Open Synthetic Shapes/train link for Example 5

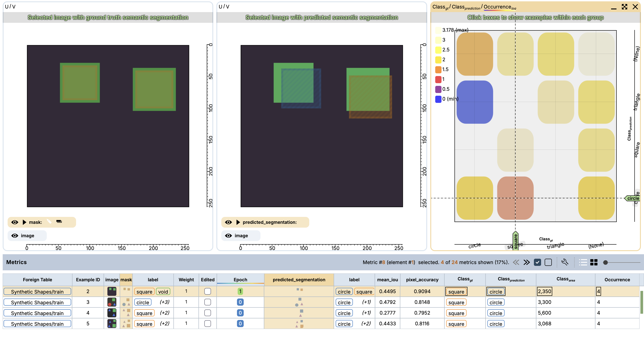coord(37,324)
